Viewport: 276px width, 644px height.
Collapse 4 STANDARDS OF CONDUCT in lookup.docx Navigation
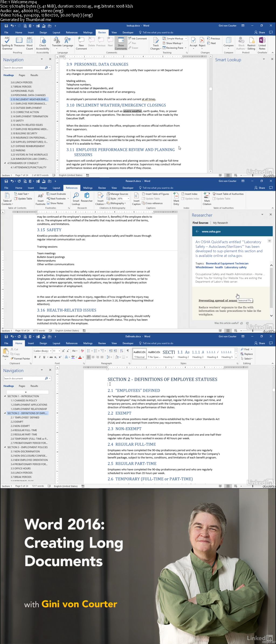click(5, 163)
